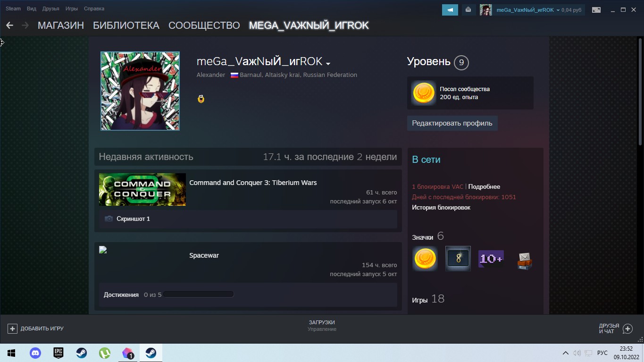Click the camera icon beside Скриншот 1
The height and width of the screenshot is (362, 644).
pyautogui.click(x=109, y=219)
